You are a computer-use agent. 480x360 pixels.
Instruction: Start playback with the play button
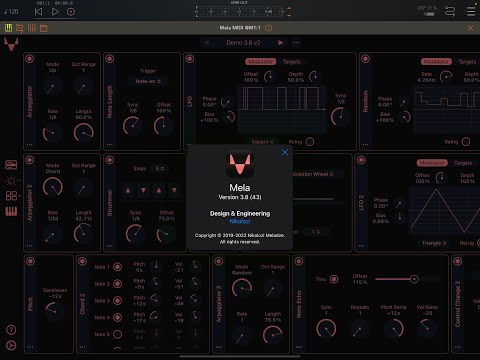coord(55,12)
